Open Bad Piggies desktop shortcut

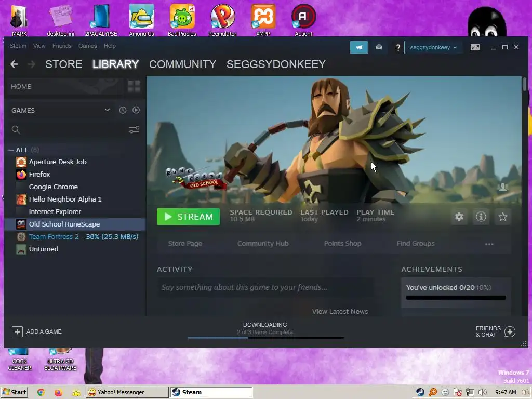(182, 20)
